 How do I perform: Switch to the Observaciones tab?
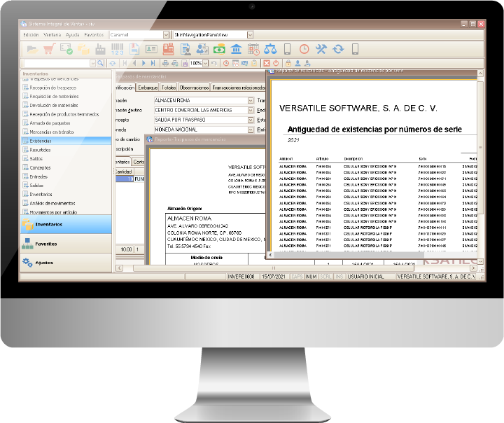[194, 88]
